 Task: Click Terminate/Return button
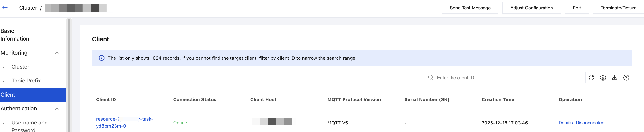[x=618, y=8]
